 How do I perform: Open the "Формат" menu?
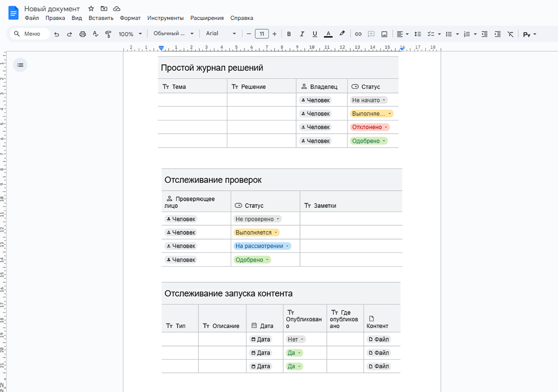(x=130, y=18)
